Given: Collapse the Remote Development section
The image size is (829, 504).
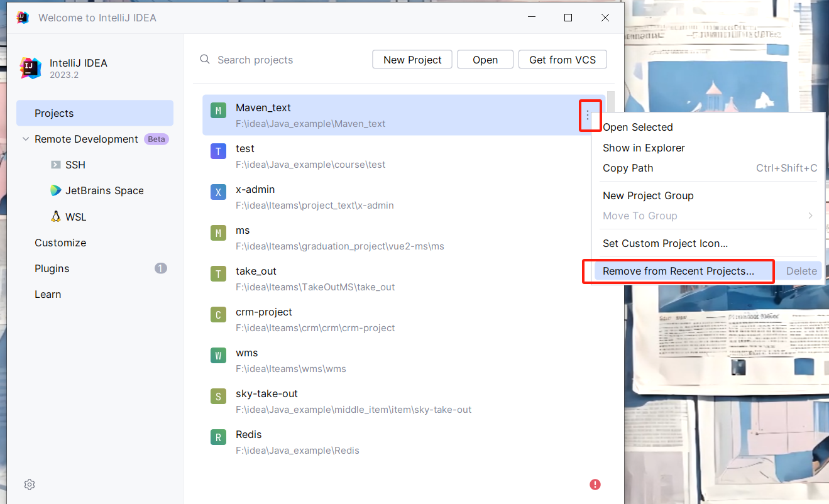Looking at the screenshot, I should (x=25, y=139).
